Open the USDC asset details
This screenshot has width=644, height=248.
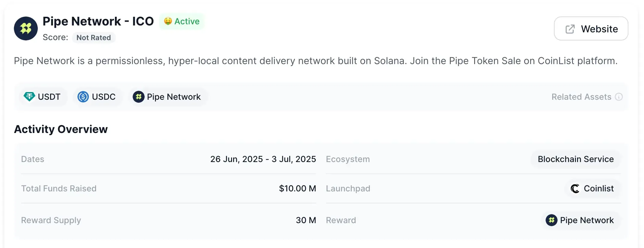97,97
